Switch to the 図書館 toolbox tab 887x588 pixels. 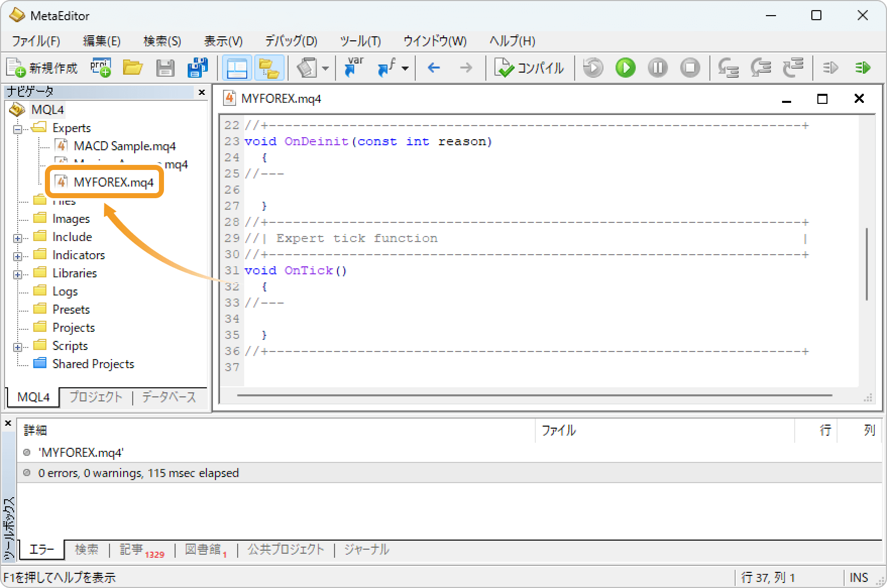(205, 550)
